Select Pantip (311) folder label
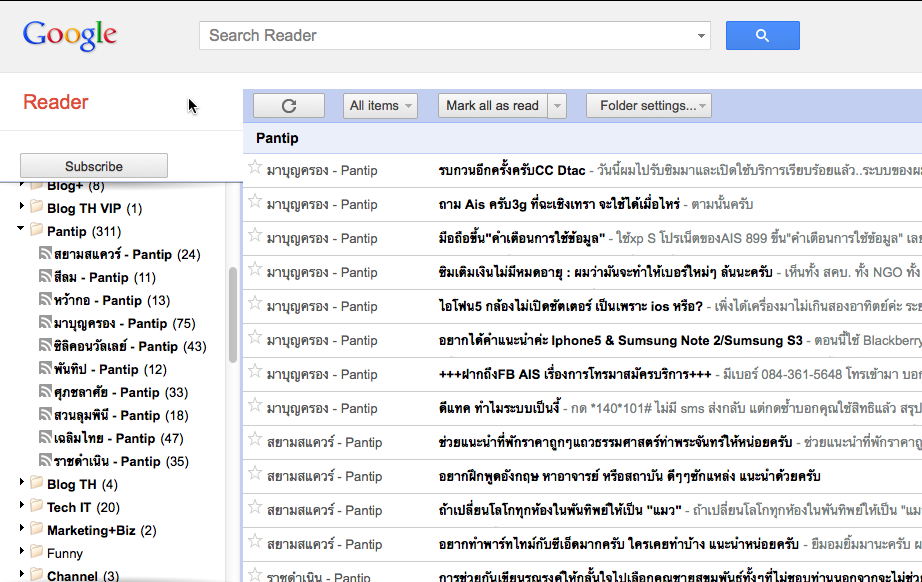Image resolution: width=922 pixels, height=582 pixels. coord(84,232)
